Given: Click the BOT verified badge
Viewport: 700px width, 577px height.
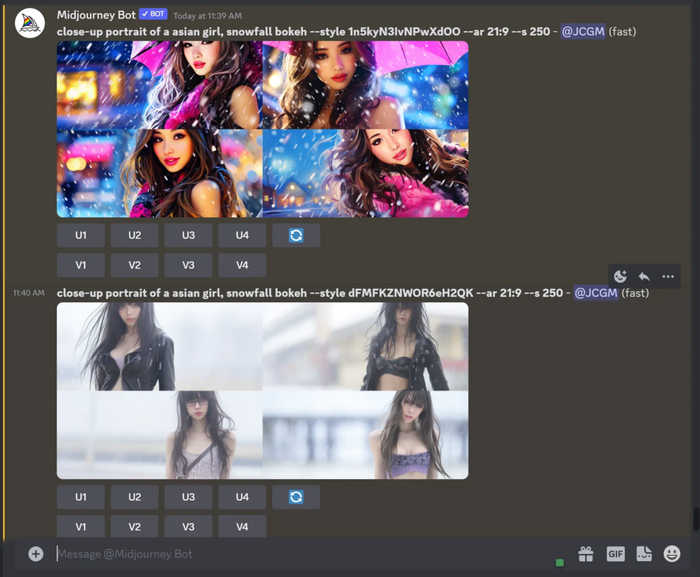Looking at the screenshot, I should 153,14.
